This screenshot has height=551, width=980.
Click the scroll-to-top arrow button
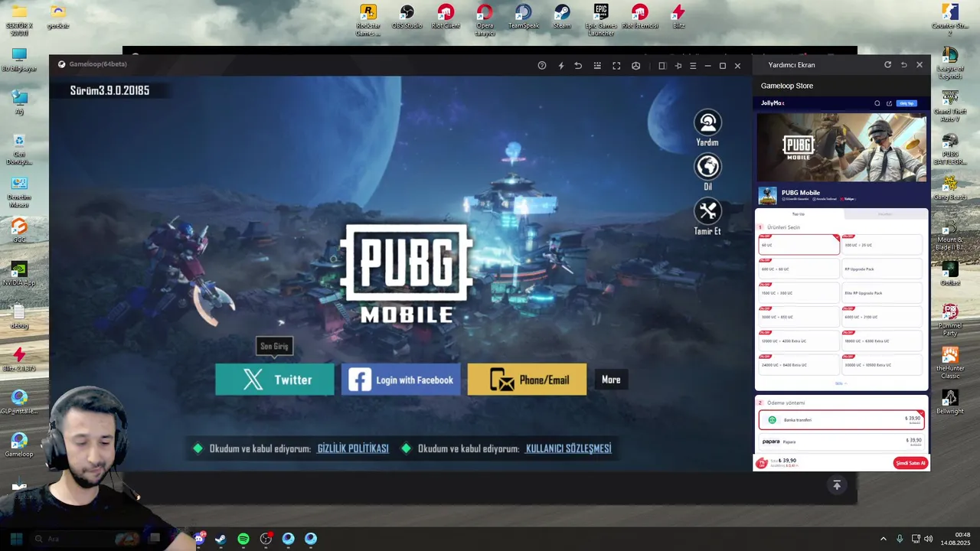point(837,485)
